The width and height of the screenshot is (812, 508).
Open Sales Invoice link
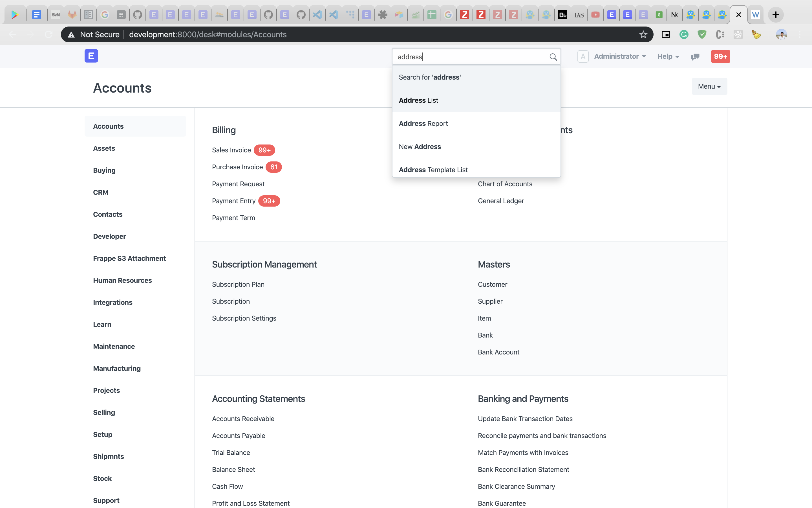231,150
